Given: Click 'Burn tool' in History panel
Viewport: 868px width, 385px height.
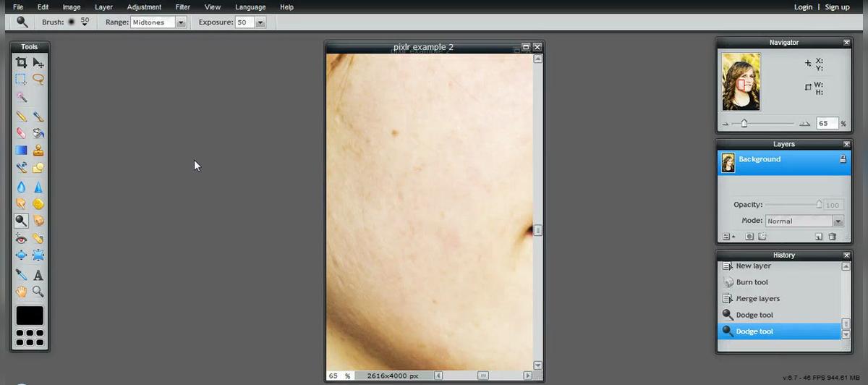Looking at the screenshot, I should tap(752, 282).
